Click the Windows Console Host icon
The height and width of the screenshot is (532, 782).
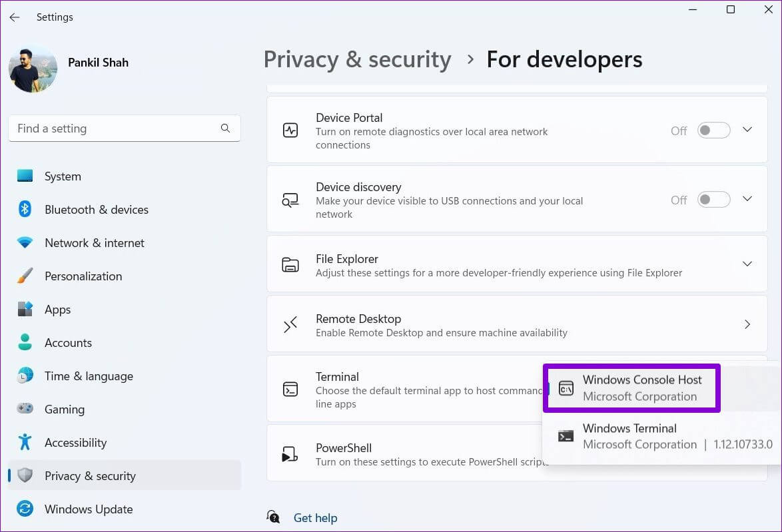566,388
